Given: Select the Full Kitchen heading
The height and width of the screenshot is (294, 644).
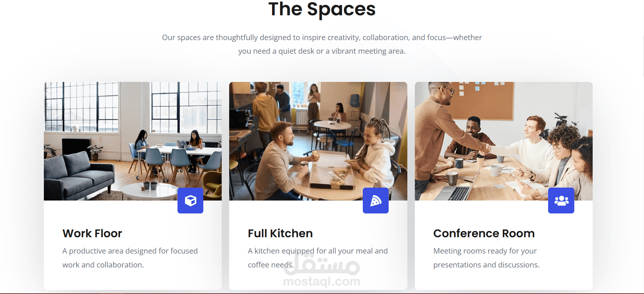Looking at the screenshot, I should (280, 234).
